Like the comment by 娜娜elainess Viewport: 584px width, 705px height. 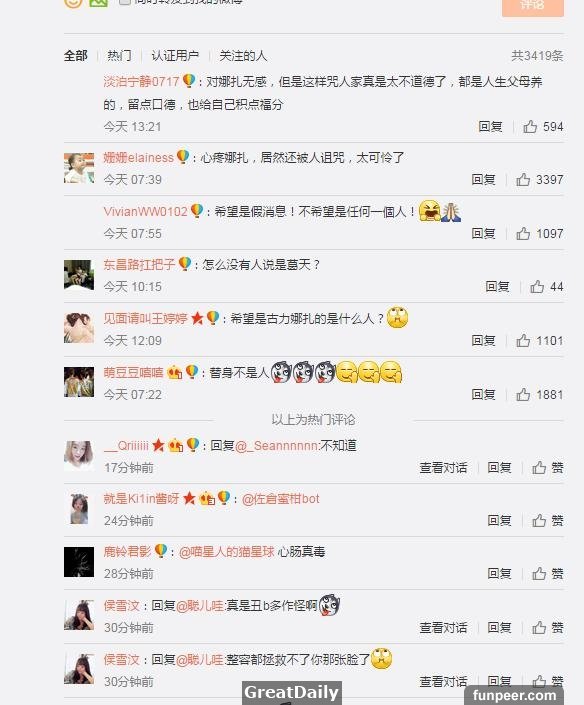click(x=523, y=180)
